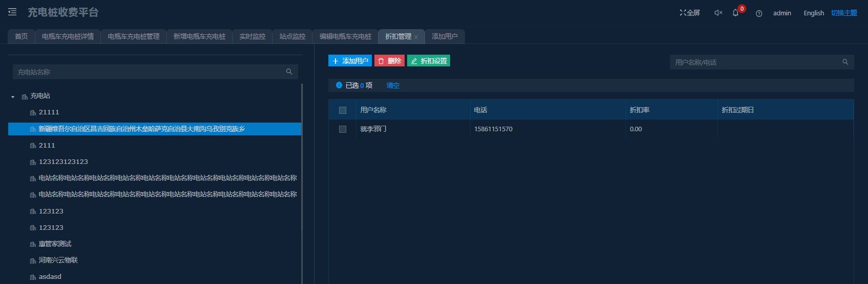Screen dimensions: 868x284
Task: Collapse the sidebar with the hamburger menu icon
Action: coord(12,12)
